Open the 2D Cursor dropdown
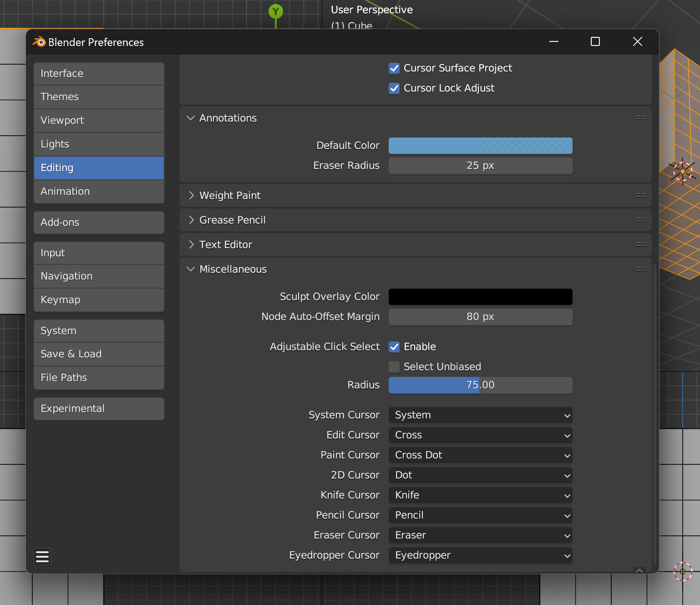The height and width of the screenshot is (605, 700). [x=481, y=475]
